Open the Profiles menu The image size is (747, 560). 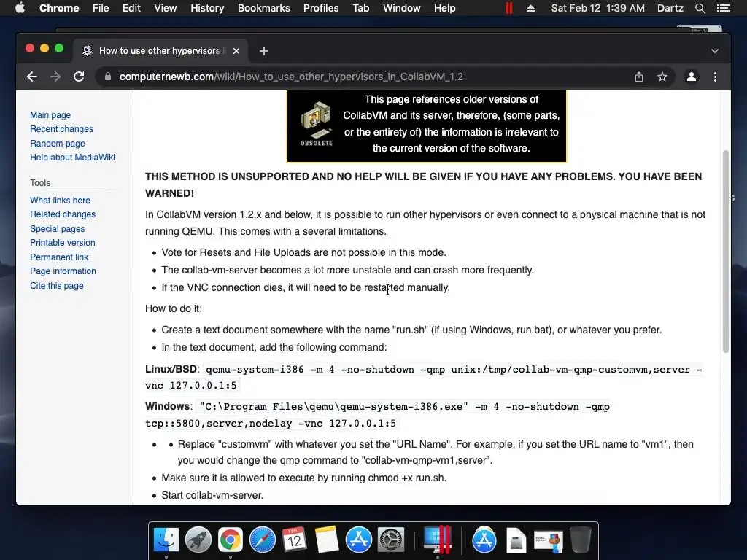tap(321, 8)
